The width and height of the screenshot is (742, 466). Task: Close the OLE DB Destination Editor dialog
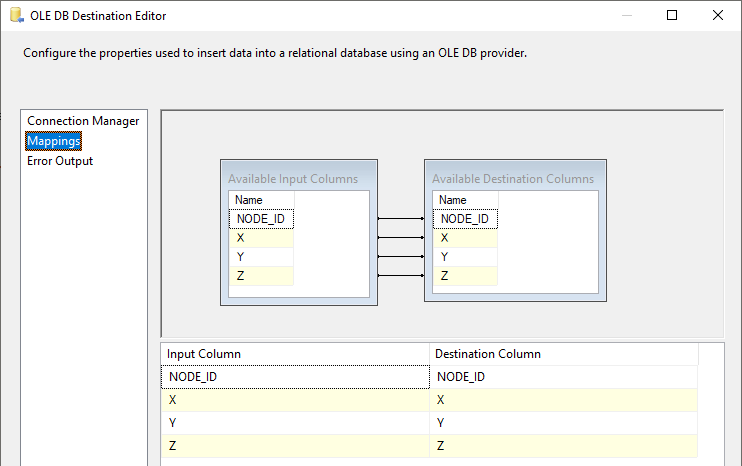click(x=718, y=15)
